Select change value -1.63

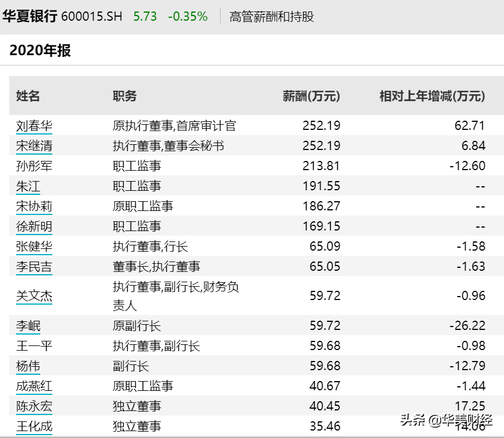[x=471, y=267]
